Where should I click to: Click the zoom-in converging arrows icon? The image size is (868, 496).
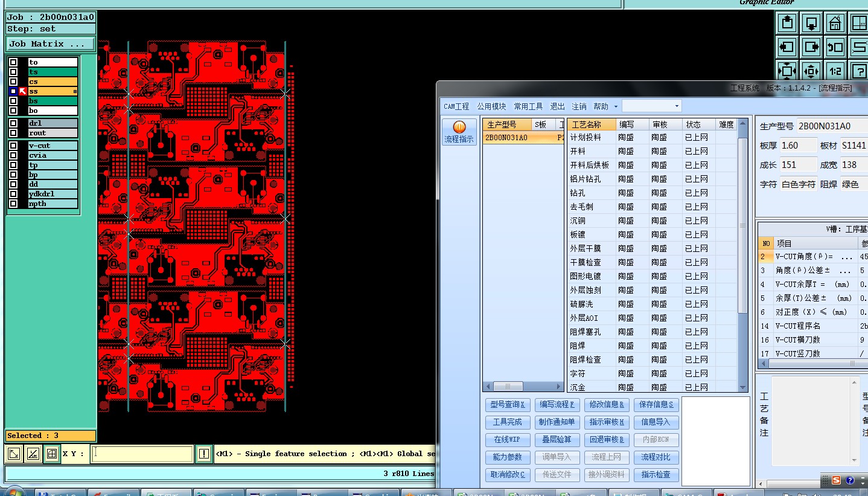click(x=787, y=70)
